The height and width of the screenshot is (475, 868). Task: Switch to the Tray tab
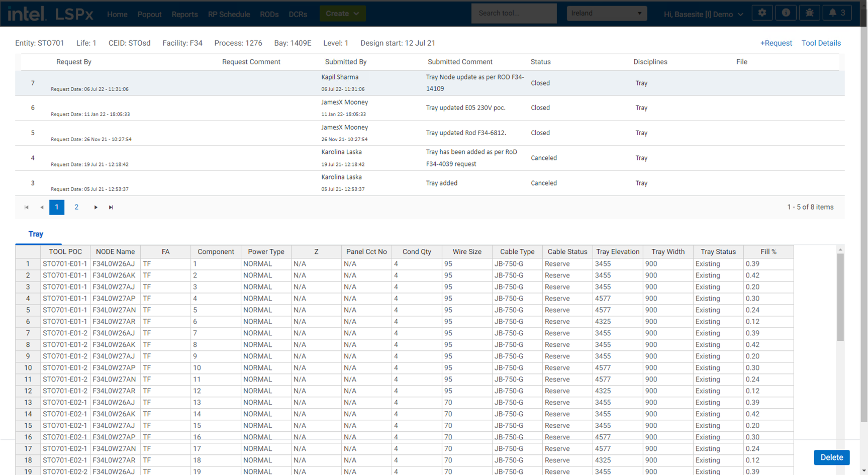36,234
